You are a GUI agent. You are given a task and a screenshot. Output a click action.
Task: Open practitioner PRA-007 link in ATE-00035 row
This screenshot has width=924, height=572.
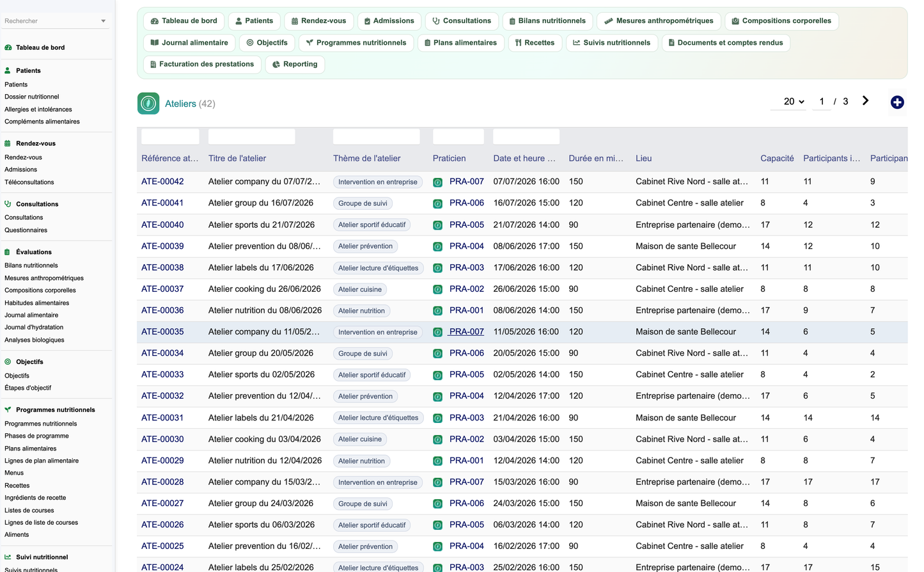pyautogui.click(x=467, y=332)
